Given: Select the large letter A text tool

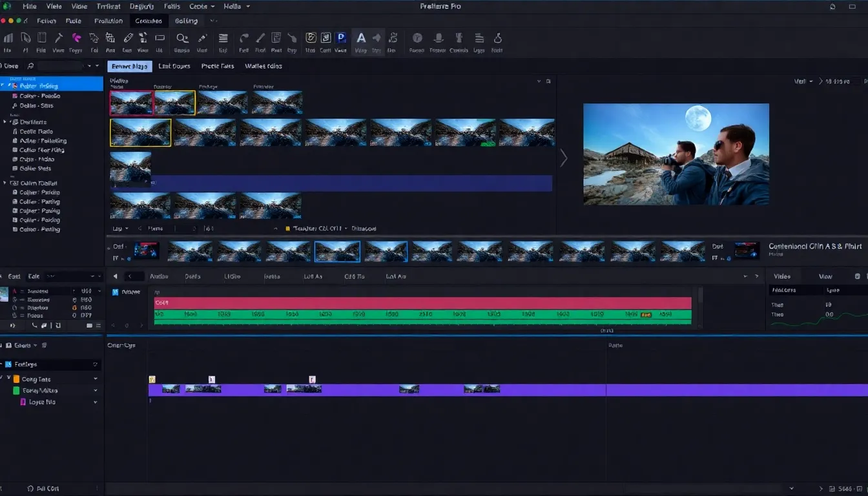Looking at the screenshot, I should tap(361, 38).
